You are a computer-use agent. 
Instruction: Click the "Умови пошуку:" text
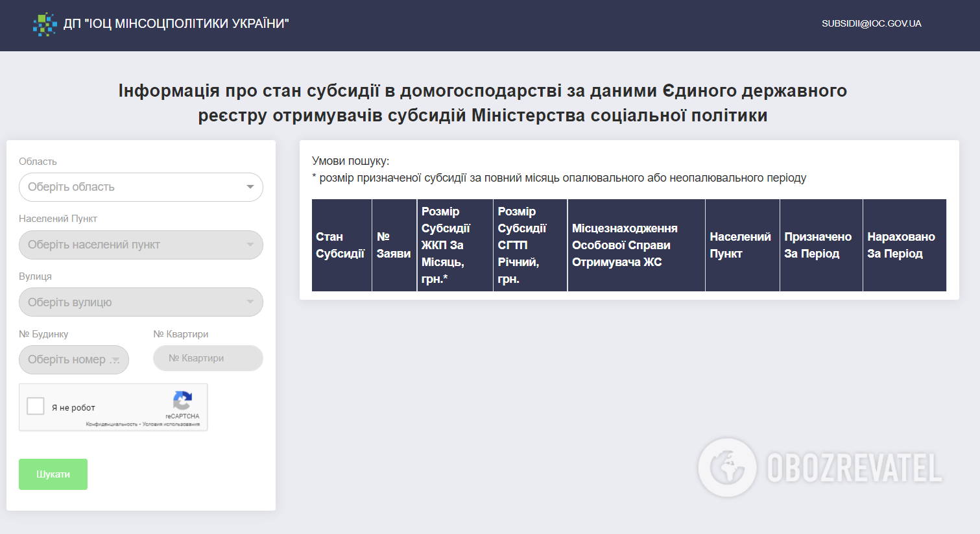(x=351, y=161)
